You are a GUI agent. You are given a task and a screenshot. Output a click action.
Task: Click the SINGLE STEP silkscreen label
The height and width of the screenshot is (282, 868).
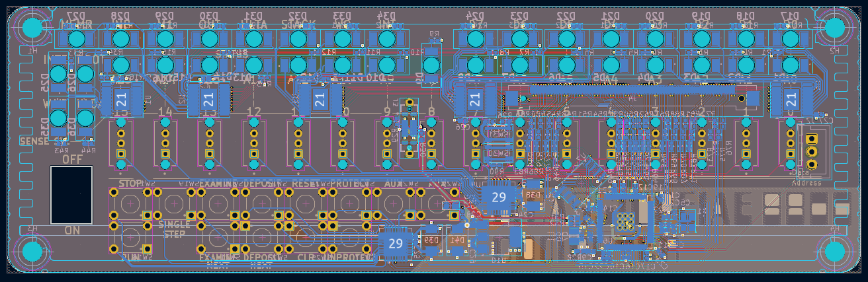pyautogui.click(x=175, y=229)
